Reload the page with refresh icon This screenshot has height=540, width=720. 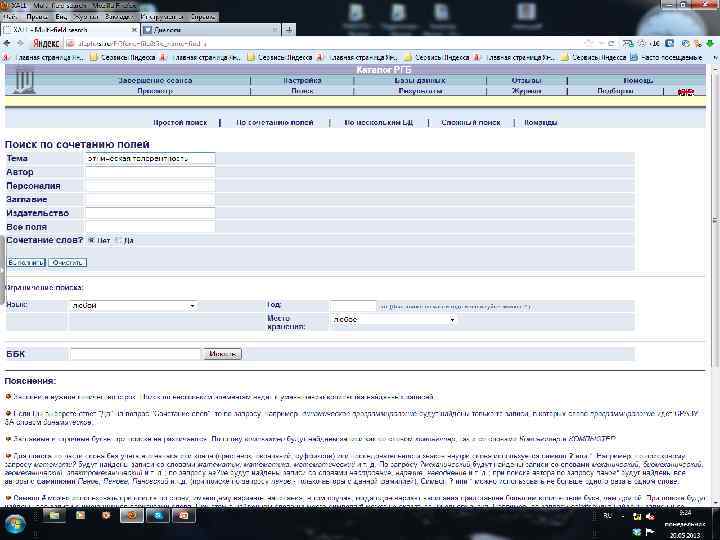click(611, 43)
